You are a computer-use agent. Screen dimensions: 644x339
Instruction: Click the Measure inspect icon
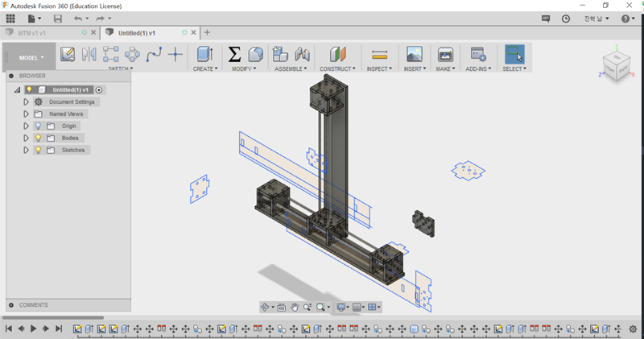tap(379, 54)
